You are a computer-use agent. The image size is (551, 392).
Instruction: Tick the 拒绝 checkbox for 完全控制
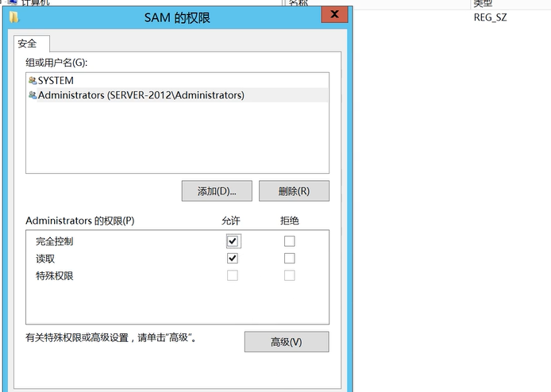290,241
